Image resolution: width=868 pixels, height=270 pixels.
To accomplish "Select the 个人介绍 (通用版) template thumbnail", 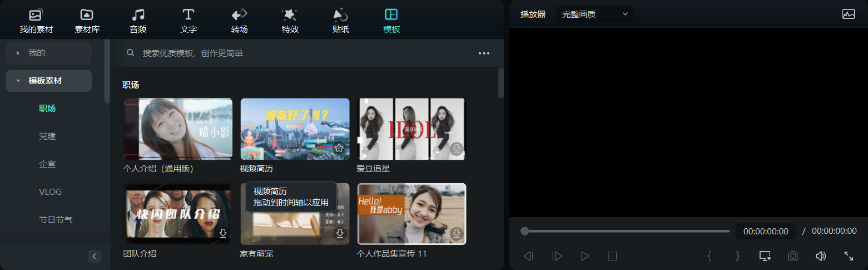I will point(178,129).
